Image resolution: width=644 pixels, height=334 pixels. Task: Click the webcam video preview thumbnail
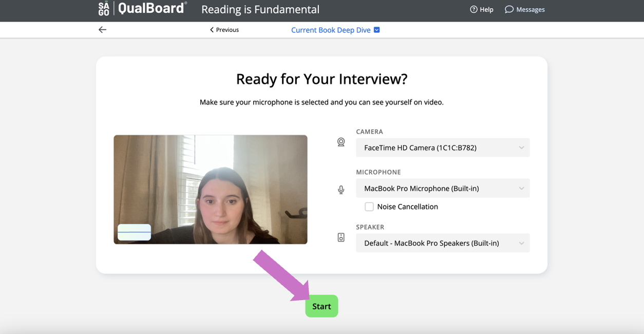click(x=211, y=189)
